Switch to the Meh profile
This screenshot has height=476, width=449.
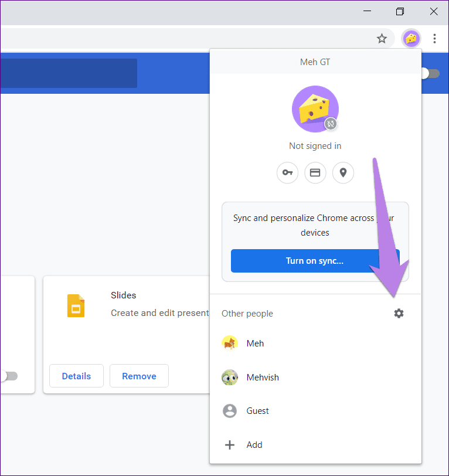click(x=315, y=344)
